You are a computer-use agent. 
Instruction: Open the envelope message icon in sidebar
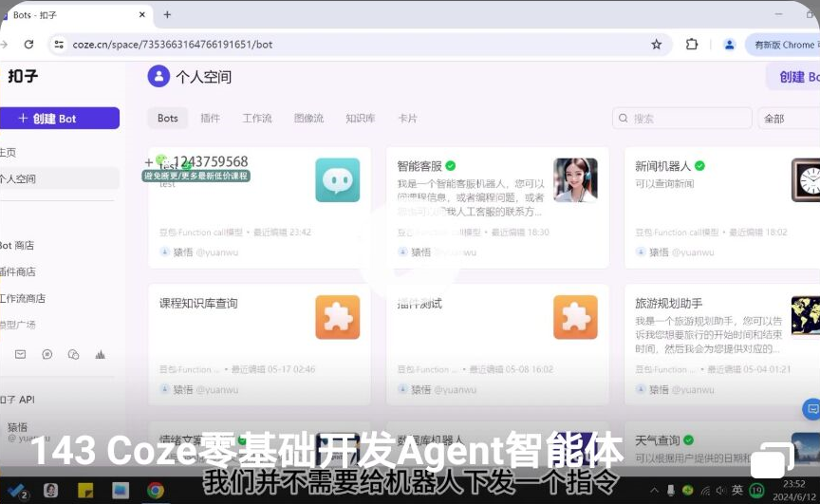[x=20, y=354]
